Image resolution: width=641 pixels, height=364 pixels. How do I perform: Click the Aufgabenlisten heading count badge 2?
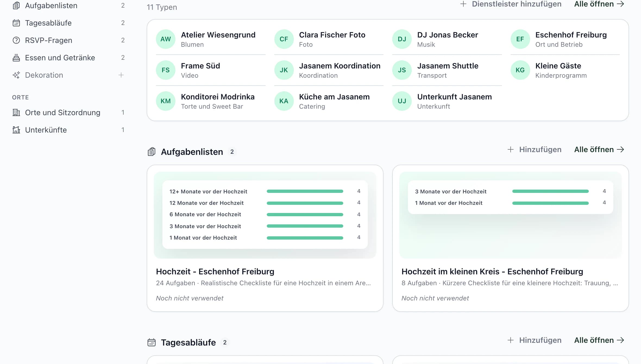tap(232, 152)
